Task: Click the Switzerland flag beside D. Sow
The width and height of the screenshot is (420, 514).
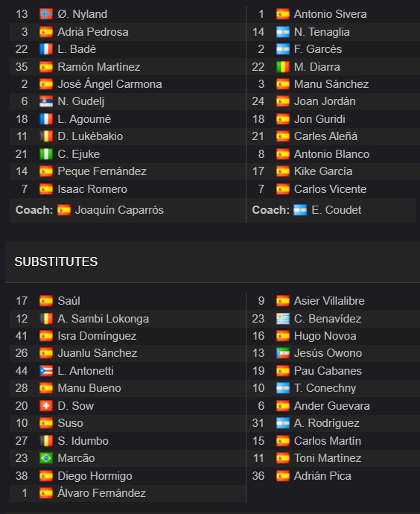Action: coord(46,406)
